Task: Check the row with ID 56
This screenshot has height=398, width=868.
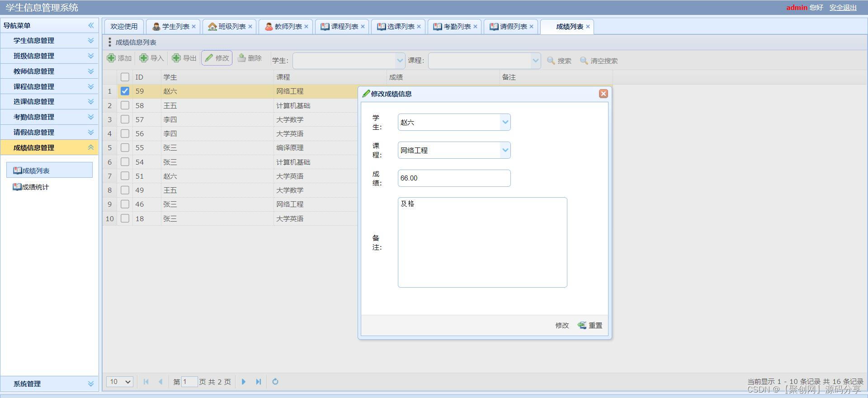Action: pos(125,134)
